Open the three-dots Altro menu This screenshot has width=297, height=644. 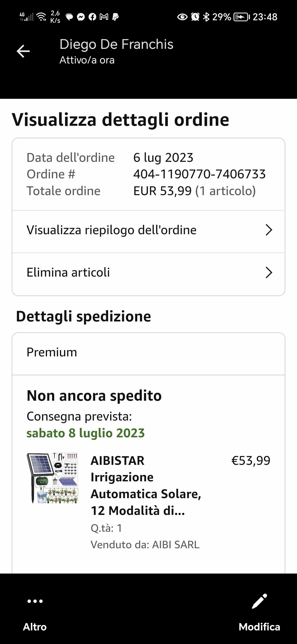[35, 601]
